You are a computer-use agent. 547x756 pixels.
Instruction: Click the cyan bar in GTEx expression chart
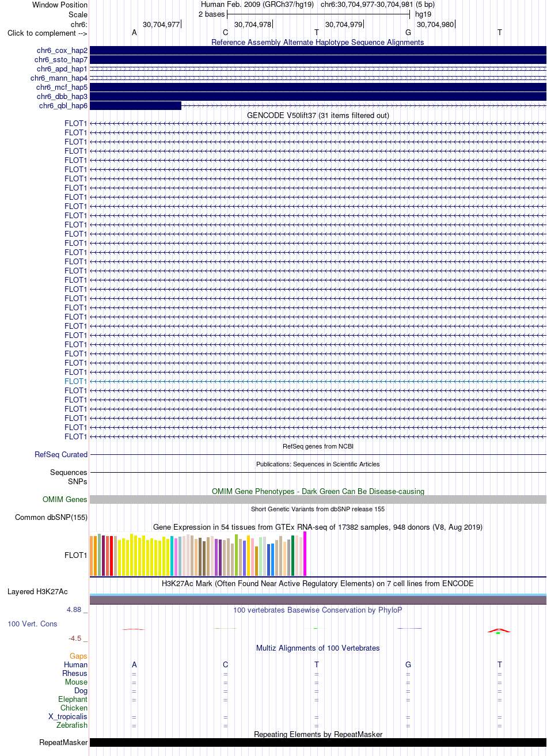tap(172, 556)
